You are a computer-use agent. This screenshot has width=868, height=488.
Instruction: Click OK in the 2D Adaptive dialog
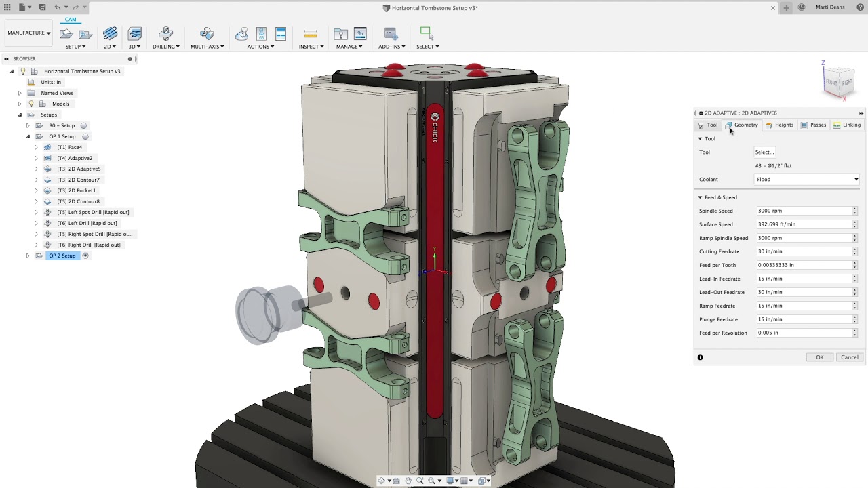coord(820,357)
